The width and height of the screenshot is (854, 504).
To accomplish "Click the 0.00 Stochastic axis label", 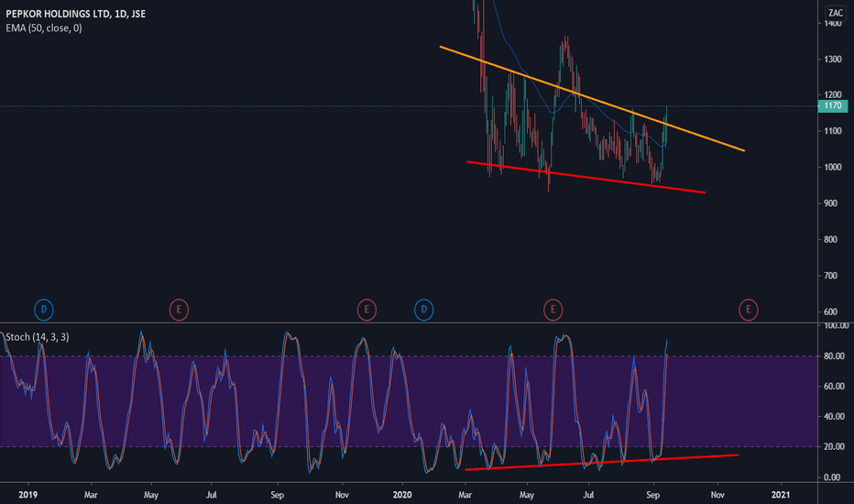I will pyautogui.click(x=832, y=477).
